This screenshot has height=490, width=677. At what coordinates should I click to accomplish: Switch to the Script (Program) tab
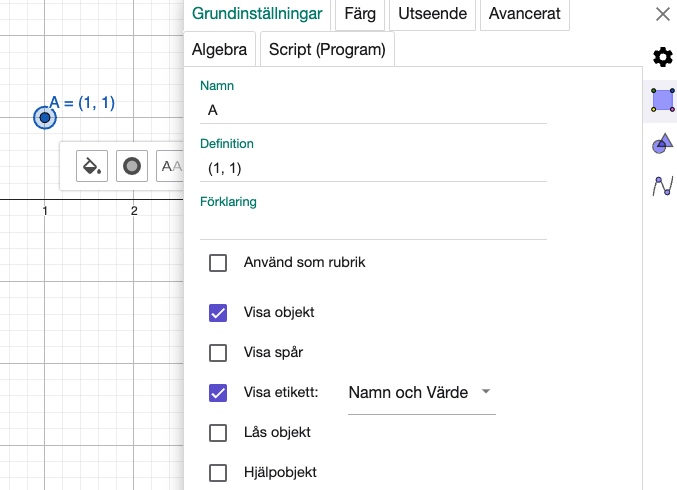click(x=327, y=49)
